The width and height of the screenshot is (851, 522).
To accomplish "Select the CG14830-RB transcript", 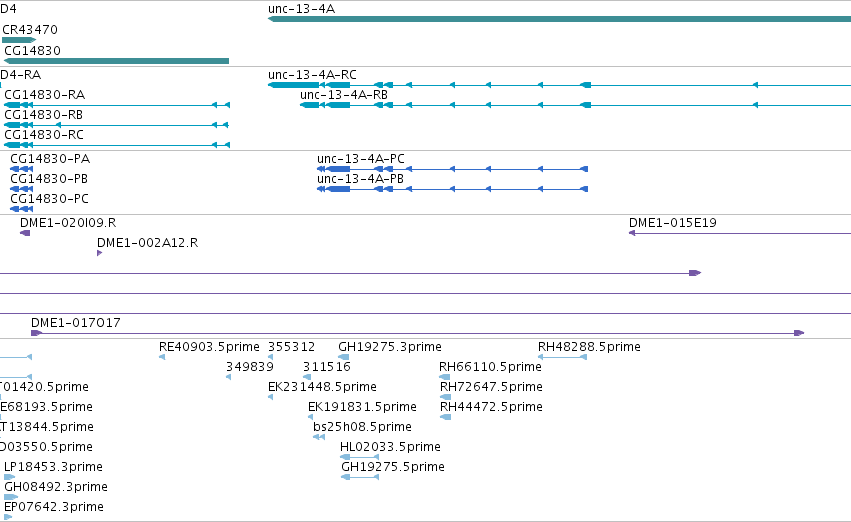I will (116, 125).
